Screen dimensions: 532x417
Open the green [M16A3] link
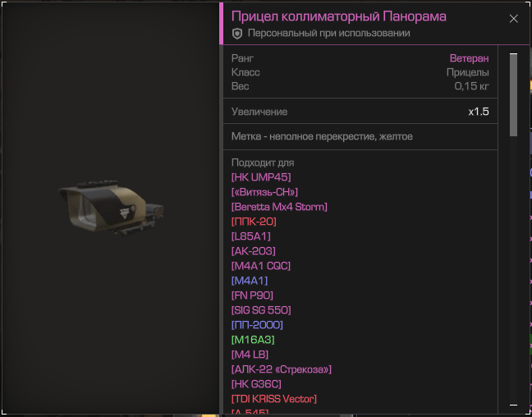pyautogui.click(x=253, y=340)
